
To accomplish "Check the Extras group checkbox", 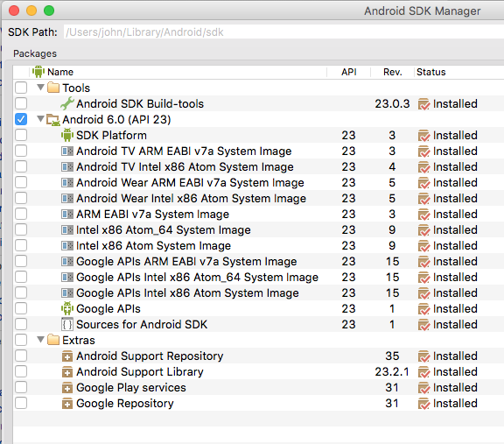I will [x=21, y=340].
